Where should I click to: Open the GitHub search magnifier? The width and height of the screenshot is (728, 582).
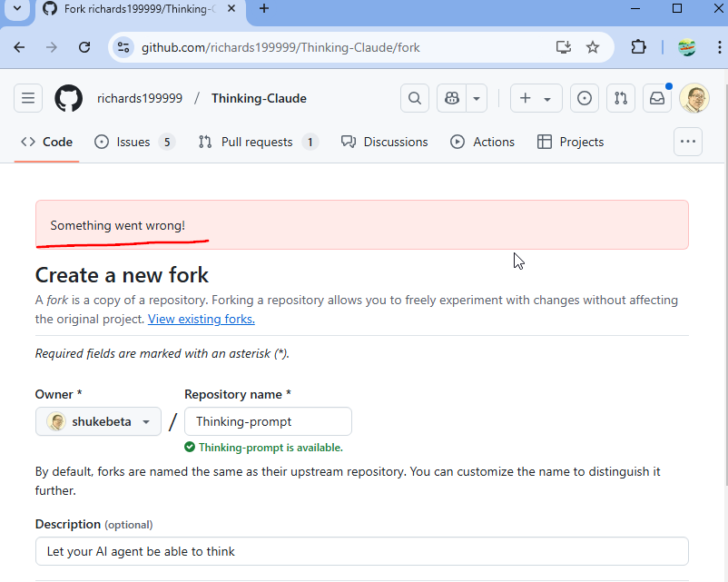415,98
